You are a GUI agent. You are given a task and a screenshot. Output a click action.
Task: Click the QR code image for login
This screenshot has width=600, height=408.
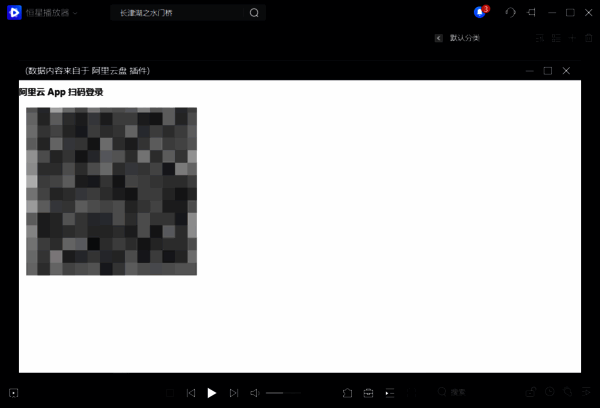point(111,191)
